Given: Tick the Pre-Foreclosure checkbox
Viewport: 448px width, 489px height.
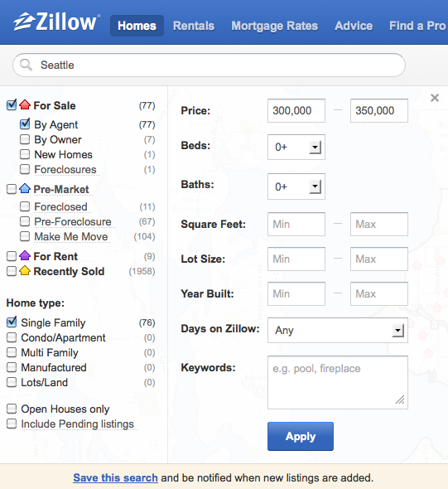Looking at the screenshot, I should pos(25,221).
